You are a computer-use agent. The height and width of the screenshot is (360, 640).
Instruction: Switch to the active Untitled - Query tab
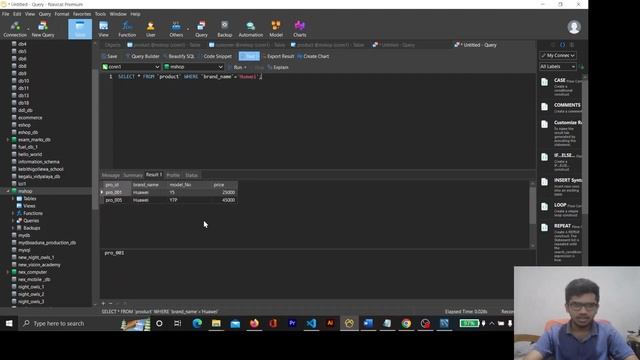tap(476, 45)
